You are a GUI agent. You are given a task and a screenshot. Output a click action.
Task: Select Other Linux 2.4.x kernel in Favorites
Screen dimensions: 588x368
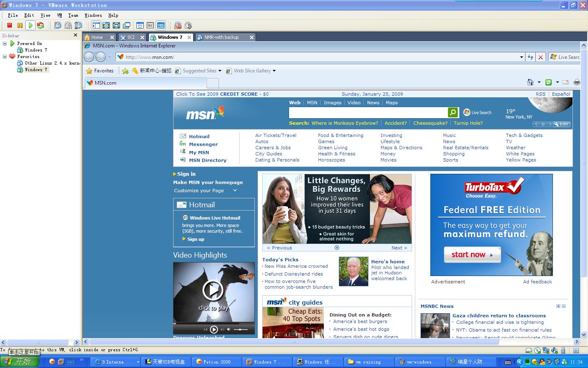coord(49,63)
